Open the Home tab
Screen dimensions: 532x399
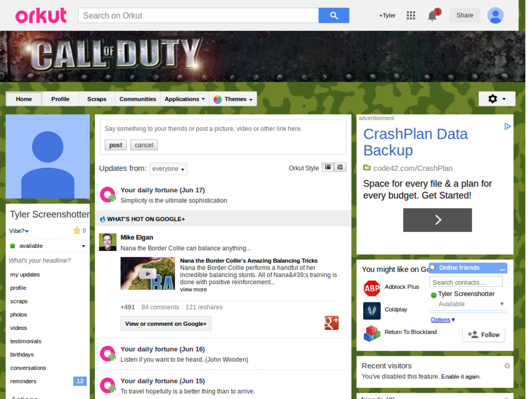coord(24,99)
